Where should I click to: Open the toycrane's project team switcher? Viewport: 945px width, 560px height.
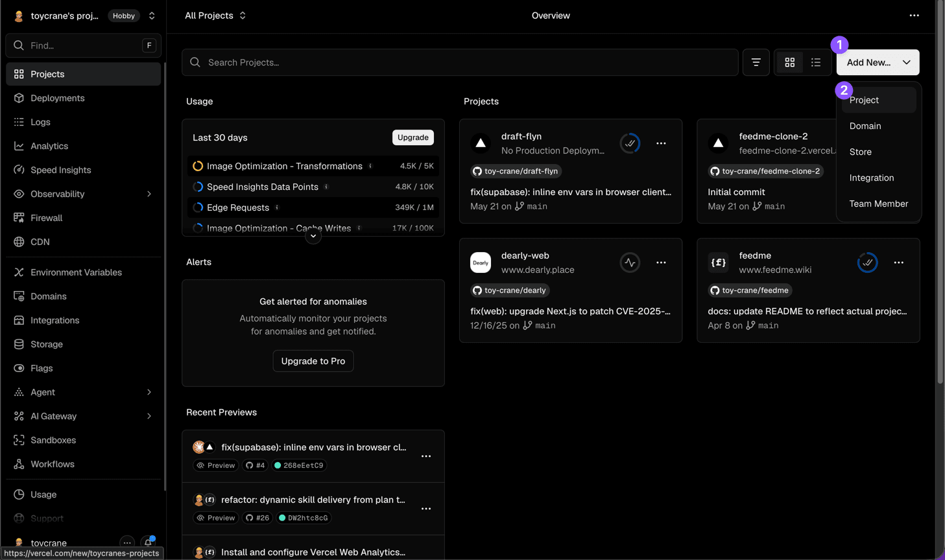(x=152, y=16)
